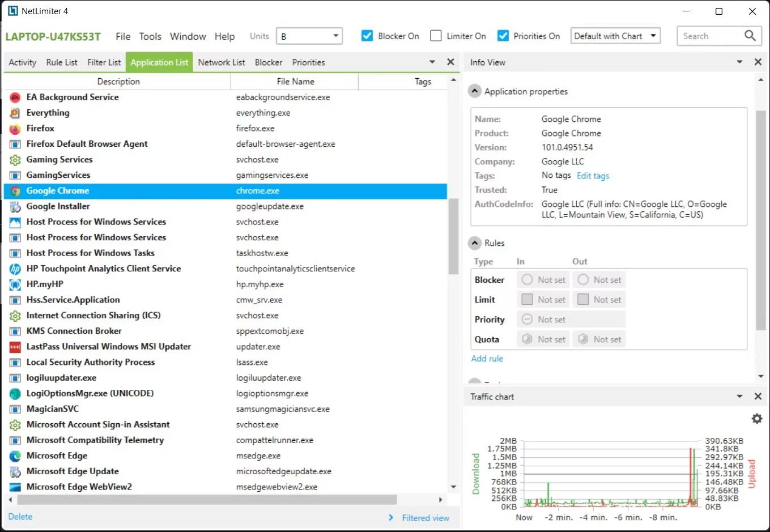Switch to the Activity tab
This screenshot has width=770, height=532.
coord(23,62)
